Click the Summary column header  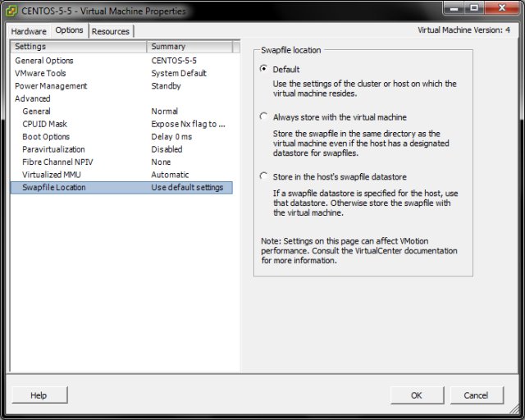(189, 47)
